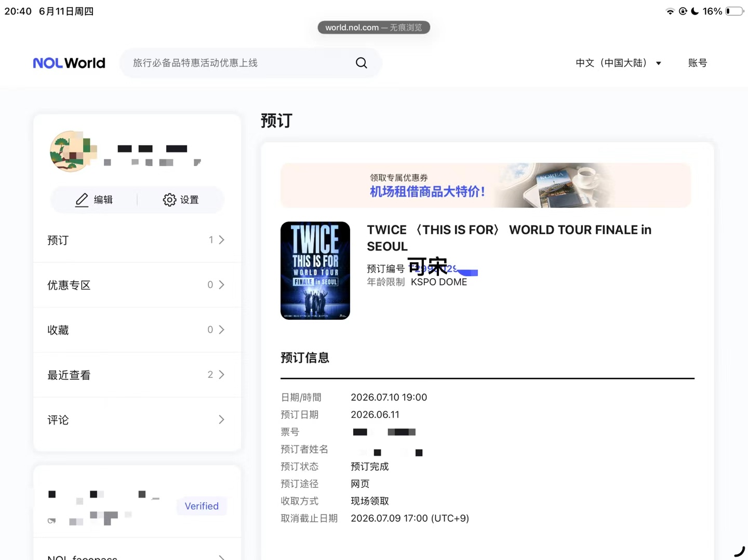The image size is (748, 560).
Task: Click the 预订完成 status text
Action: point(370,467)
